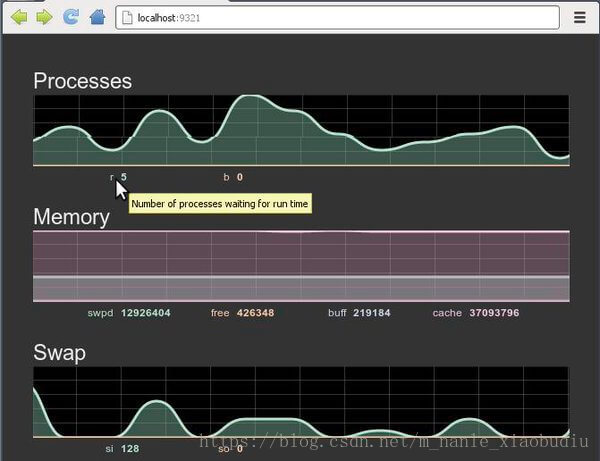Click the 'b' label under Processes

tap(226, 177)
